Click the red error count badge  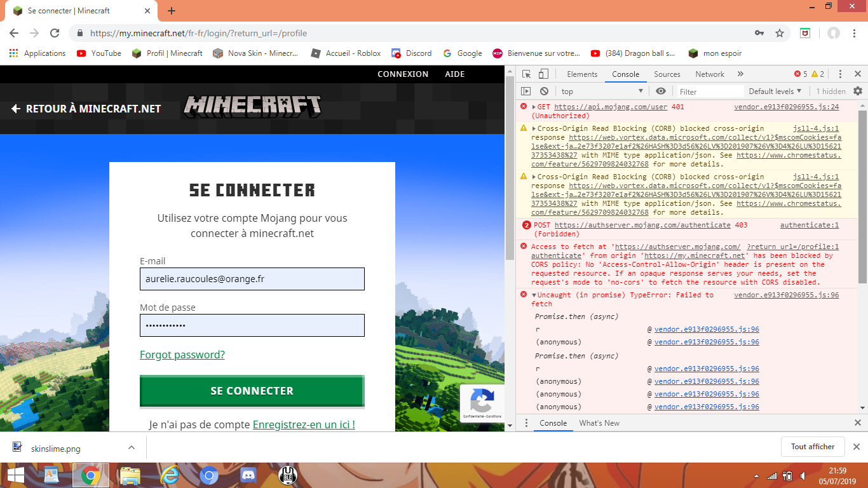(x=801, y=74)
